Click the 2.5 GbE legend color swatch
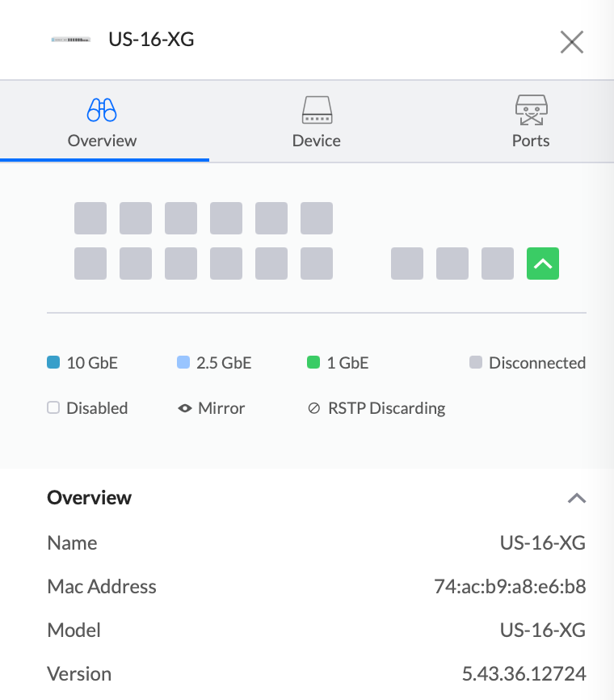Screen dimensions: 614x700 pos(183,362)
